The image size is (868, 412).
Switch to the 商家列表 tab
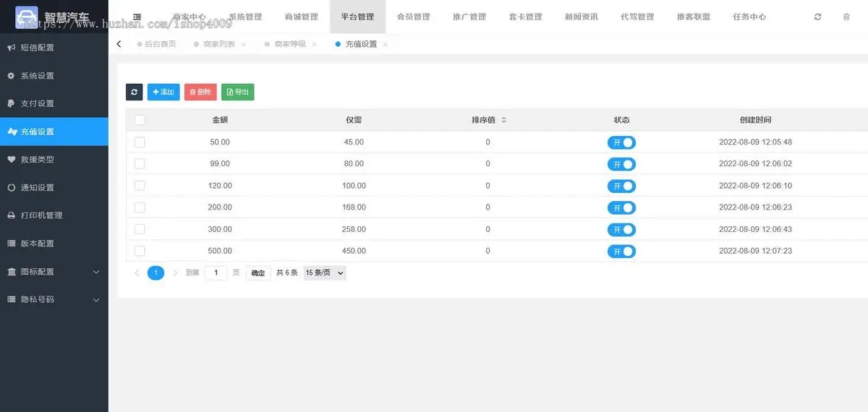218,44
